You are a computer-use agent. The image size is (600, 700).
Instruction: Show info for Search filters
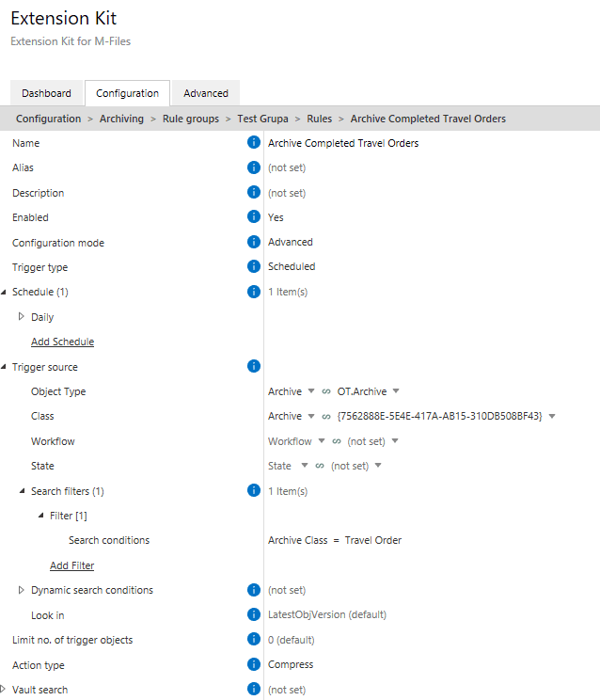pos(253,490)
